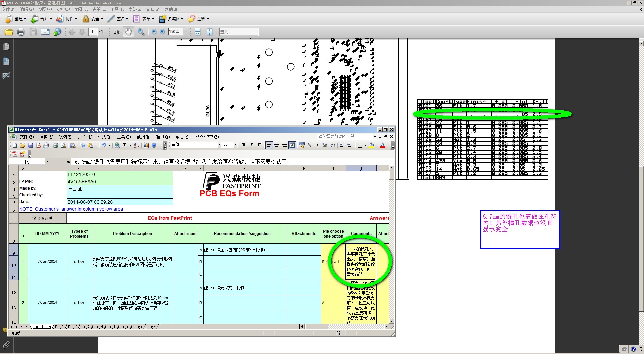
Task: Open the Pages panel in Acrobat sidebar
Action: (x=6, y=47)
